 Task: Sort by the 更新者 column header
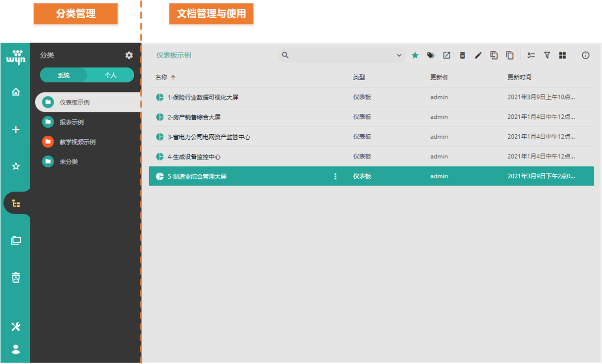pyautogui.click(x=439, y=77)
